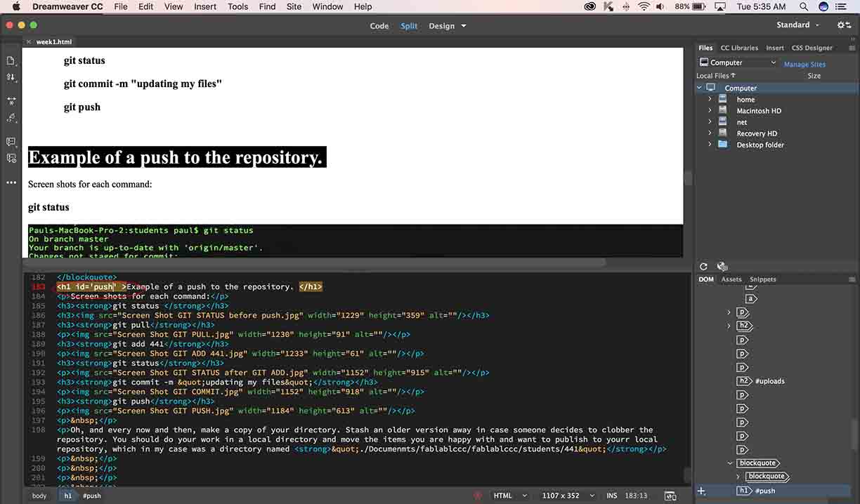The image size is (860, 504).
Task: Open the Files panel options menu icon
Action: pos(853,48)
